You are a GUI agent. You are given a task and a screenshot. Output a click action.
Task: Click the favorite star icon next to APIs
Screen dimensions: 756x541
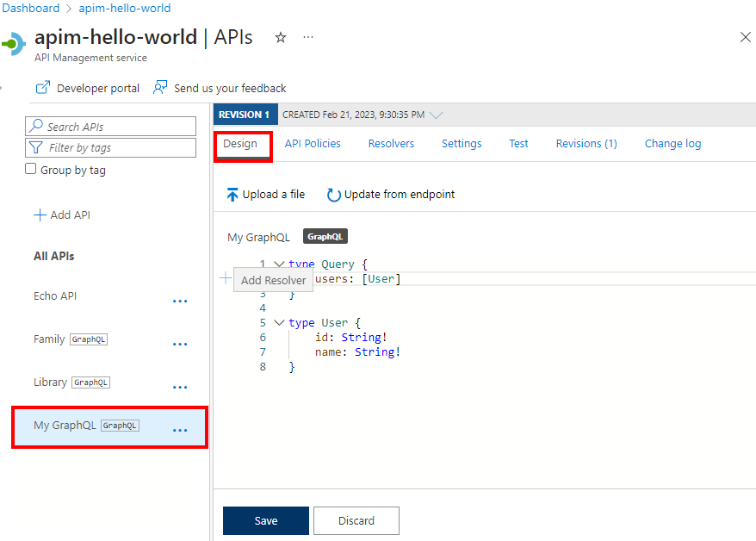281,37
